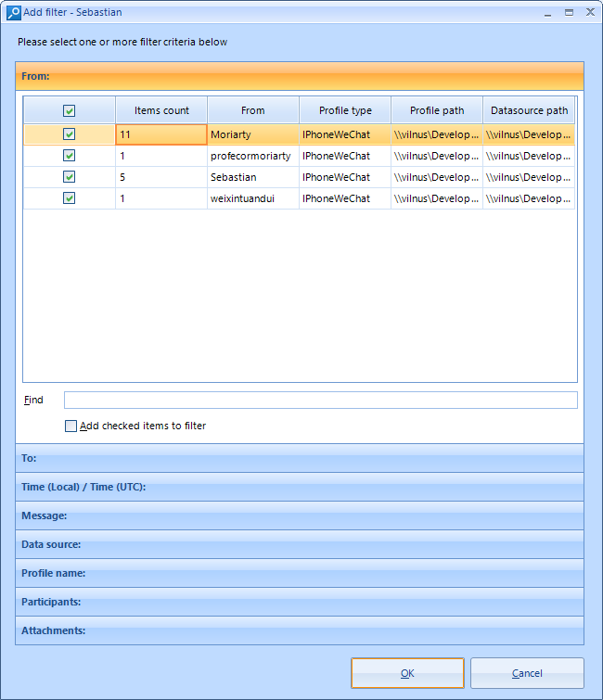Image resolution: width=603 pixels, height=700 pixels.
Task: Dismiss the dialog with Cancel button
Action: click(x=527, y=673)
